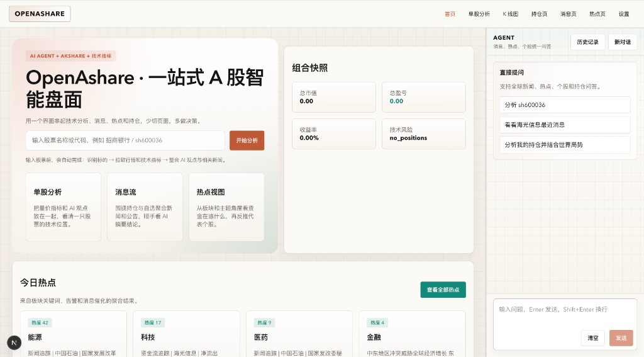Open the 热点视图 feature card

tap(226, 207)
